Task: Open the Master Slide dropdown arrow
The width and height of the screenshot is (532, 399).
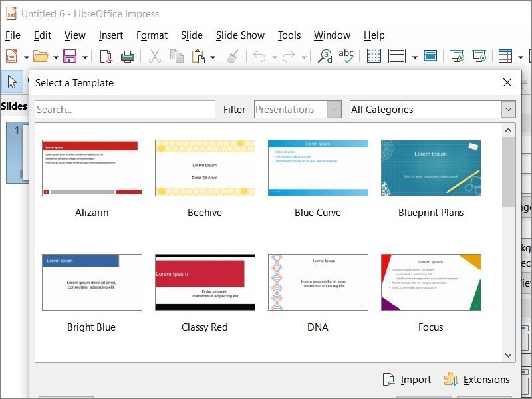Action: 414,56
